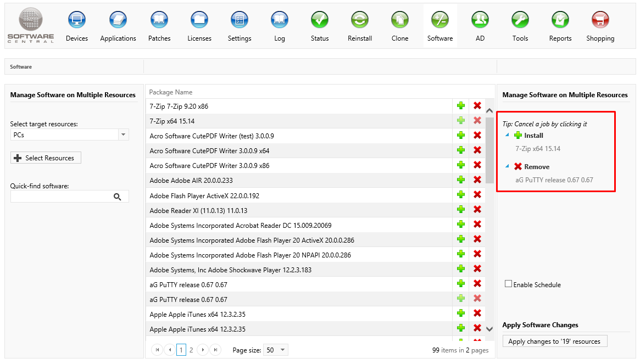Screen dimensions: 640x364
Task: Open the Devices section icon
Action: click(x=76, y=20)
